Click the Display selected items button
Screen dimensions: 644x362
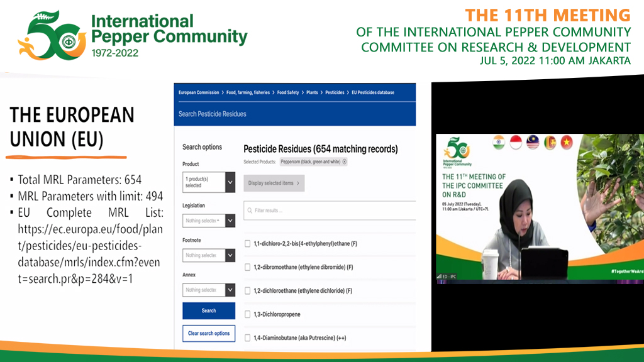274,183
